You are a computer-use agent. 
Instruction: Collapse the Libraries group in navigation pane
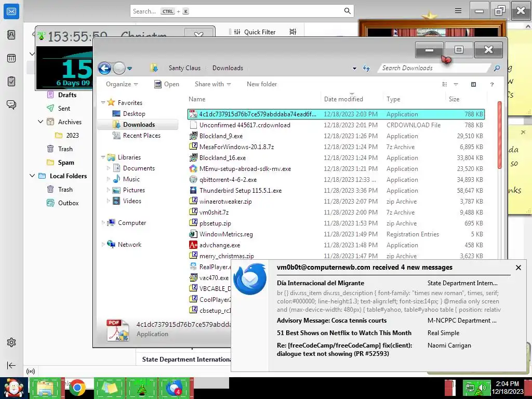pos(103,157)
